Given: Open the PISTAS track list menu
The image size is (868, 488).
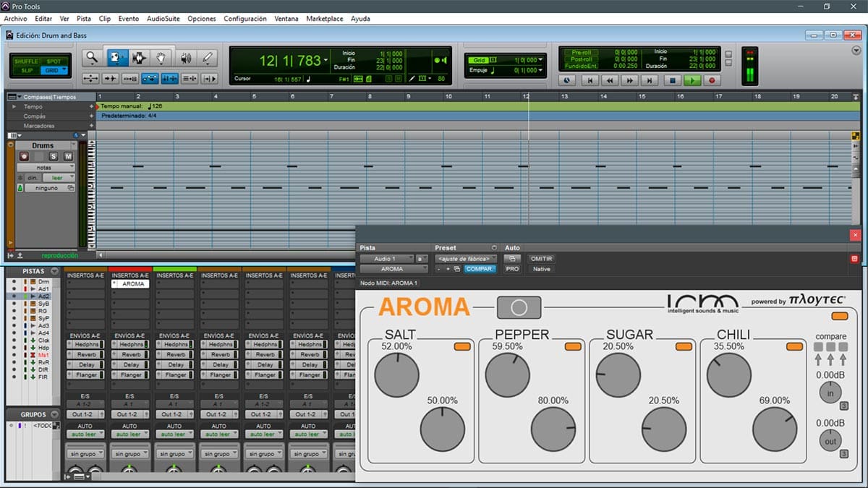Looking at the screenshot, I should [54, 271].
